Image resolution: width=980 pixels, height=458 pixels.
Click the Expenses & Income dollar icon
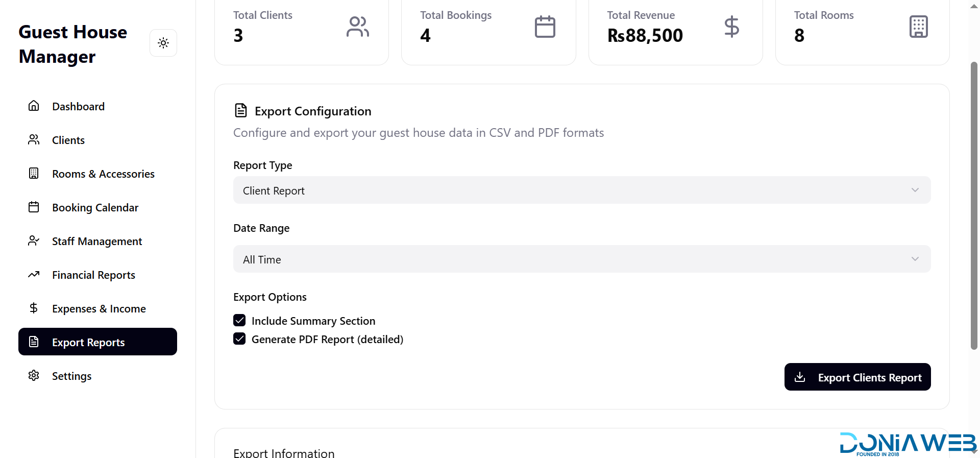tap(34, 308)
